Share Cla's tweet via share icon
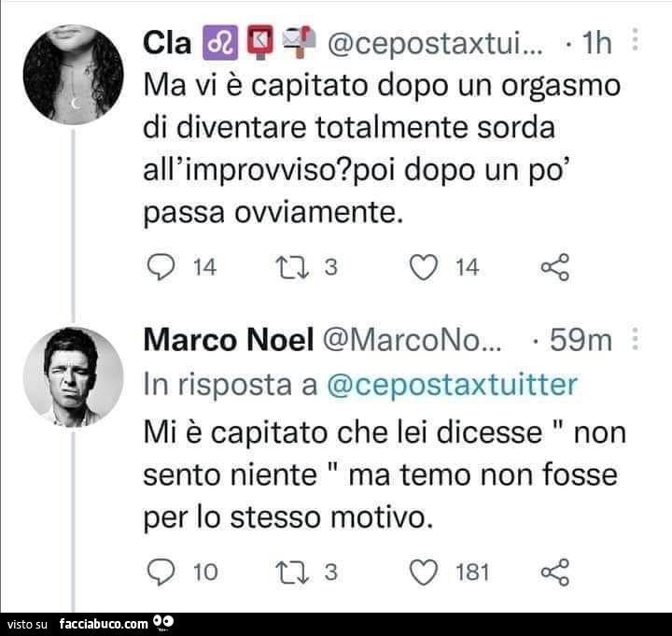The image size is (672, 636). point(554,269)
